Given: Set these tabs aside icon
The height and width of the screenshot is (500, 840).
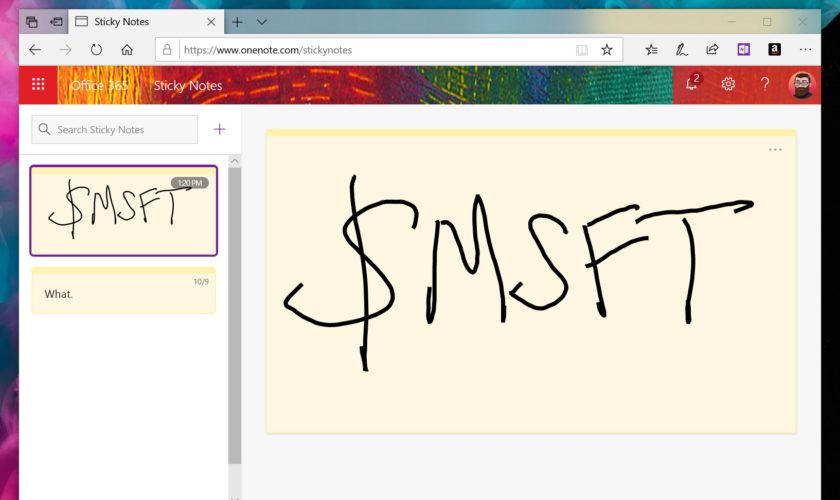Looking at the screenshot, I should click(56, 22).
